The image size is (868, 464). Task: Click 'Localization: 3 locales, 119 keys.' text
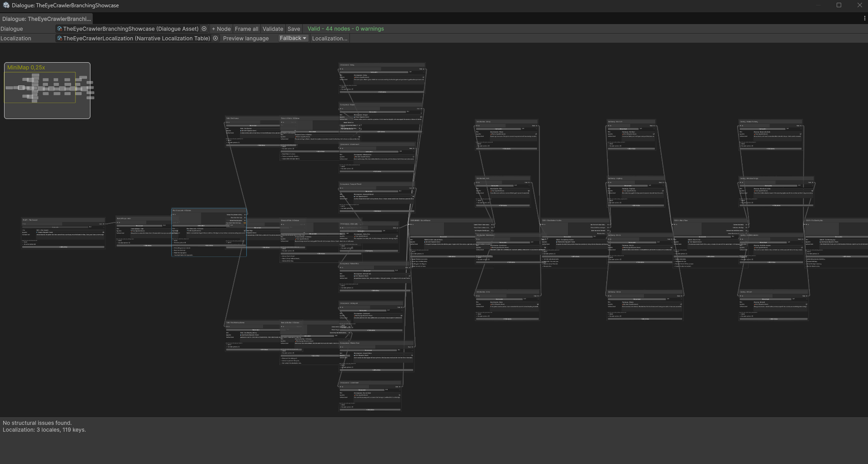(x=44, y=429)
